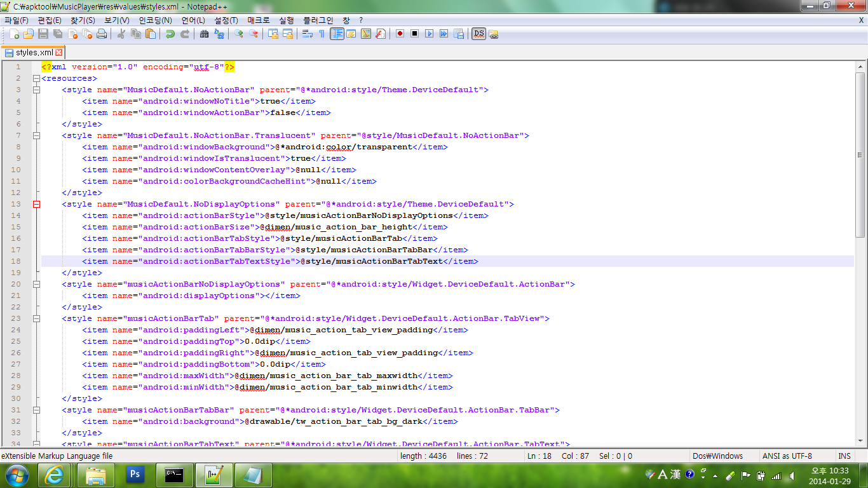Toggle the Word wrap toolbar button

[x=307, y=34]
